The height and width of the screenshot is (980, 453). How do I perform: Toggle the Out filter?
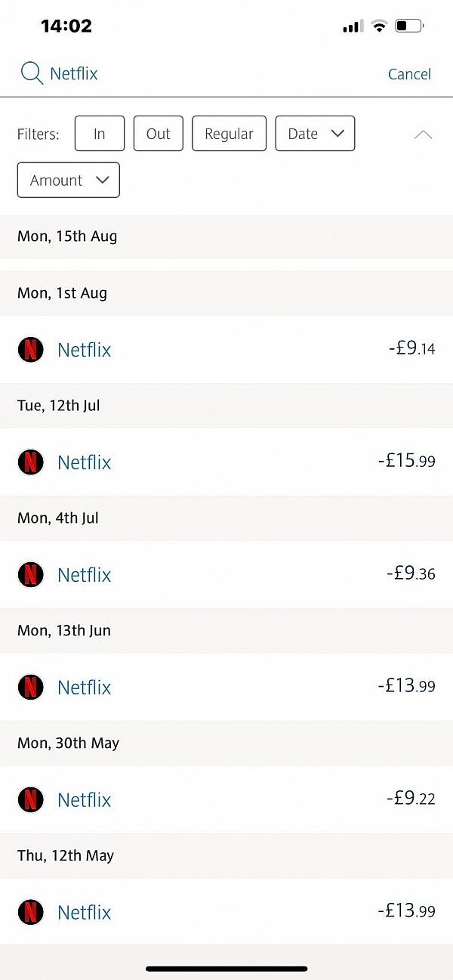(x=158, y=133)
